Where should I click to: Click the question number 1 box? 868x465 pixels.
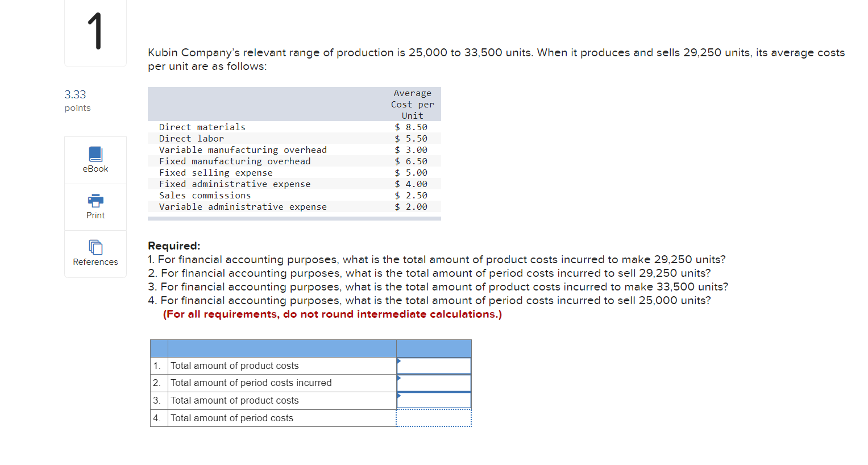[95, 32]
